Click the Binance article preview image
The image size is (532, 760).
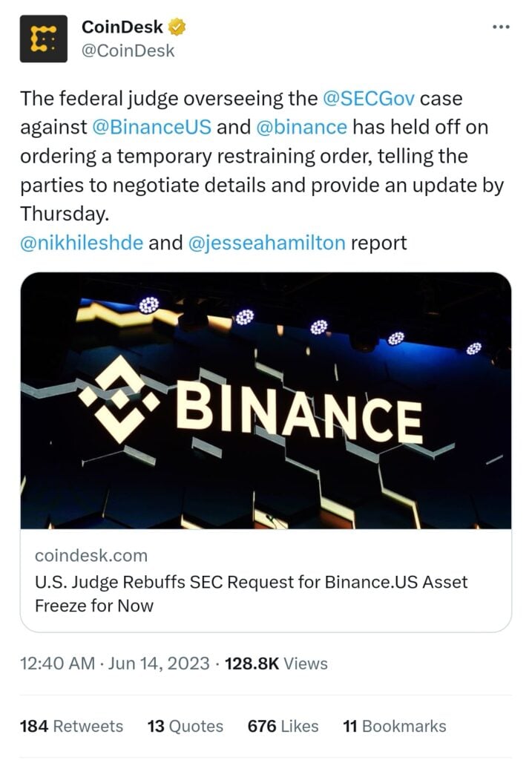266,405
